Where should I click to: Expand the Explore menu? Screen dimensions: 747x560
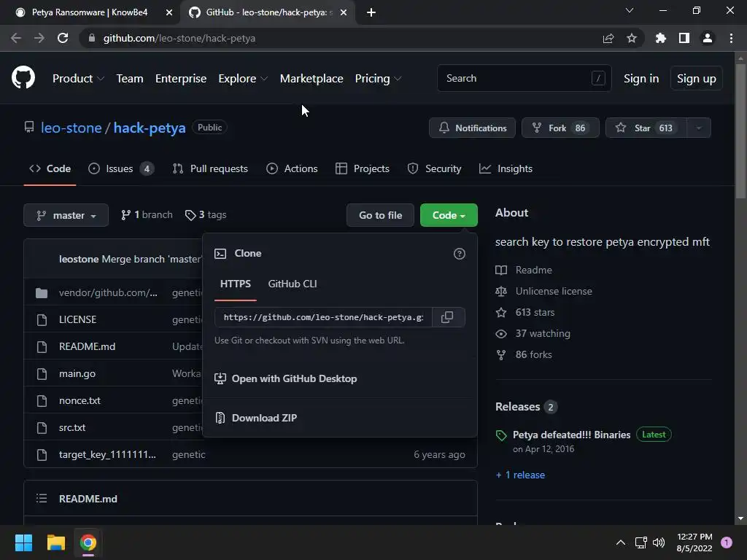click(243, 79)
